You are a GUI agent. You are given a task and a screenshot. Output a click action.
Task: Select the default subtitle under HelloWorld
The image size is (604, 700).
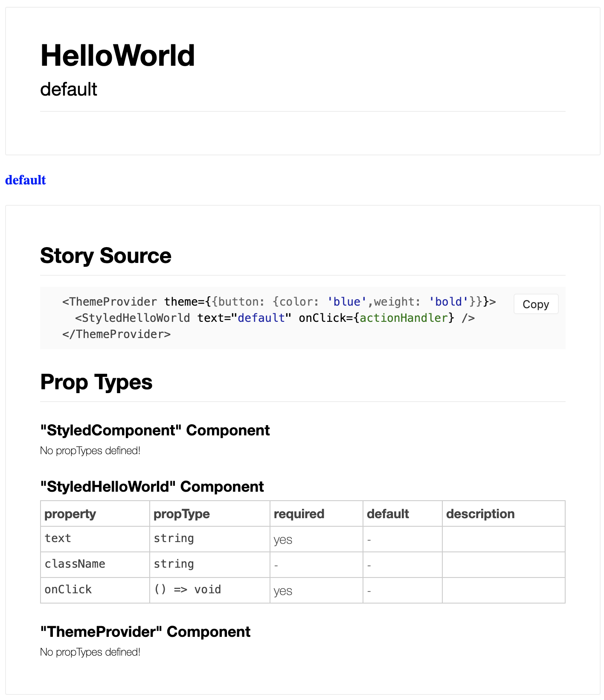click(69, 89)
